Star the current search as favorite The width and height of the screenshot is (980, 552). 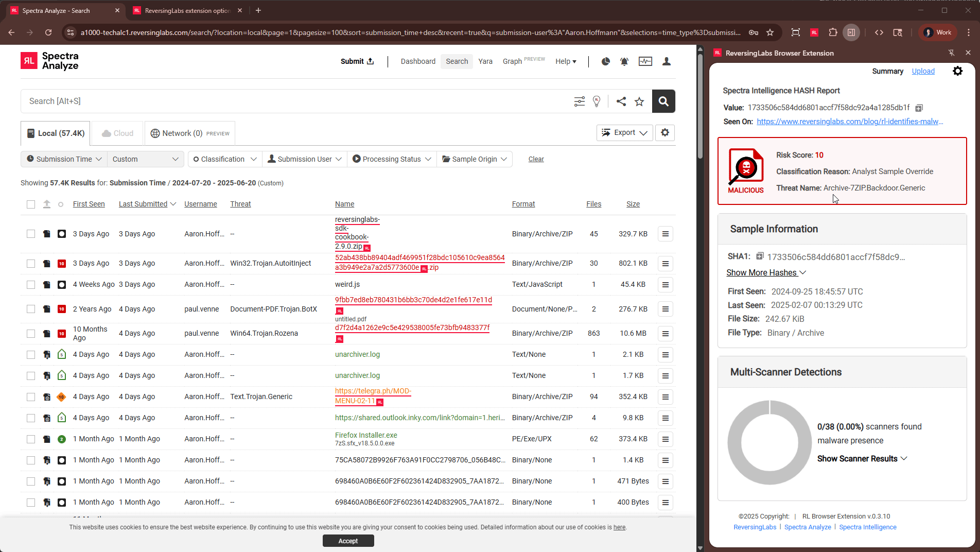coord(639,101)
